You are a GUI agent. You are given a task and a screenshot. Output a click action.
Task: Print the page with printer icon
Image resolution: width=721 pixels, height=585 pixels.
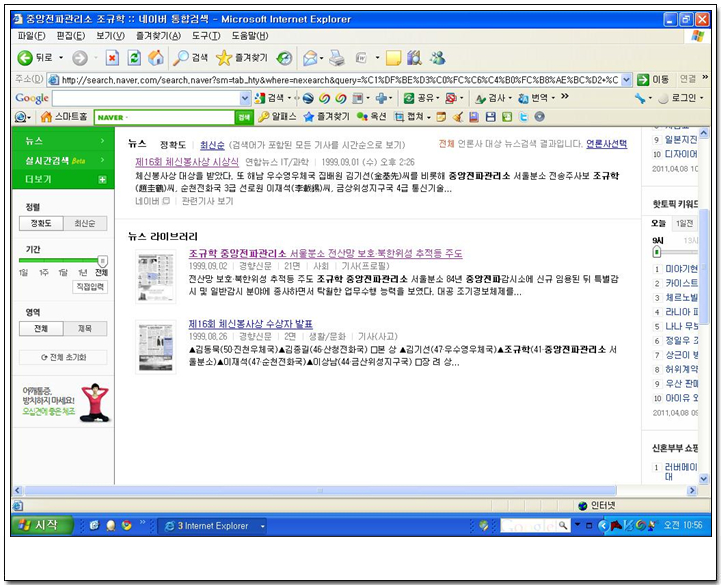pyautogui.click(x=337, y=58)
